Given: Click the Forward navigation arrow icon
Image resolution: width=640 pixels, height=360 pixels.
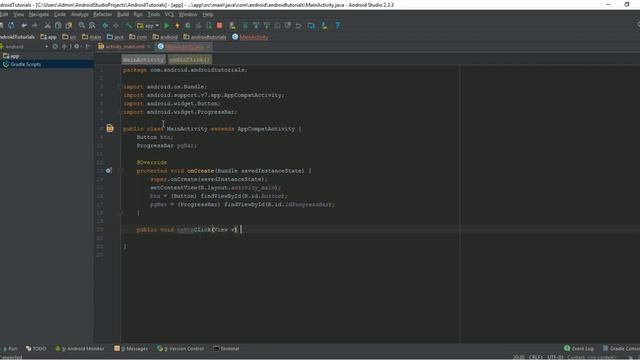Looking at the screenshot, I should 116,25.
